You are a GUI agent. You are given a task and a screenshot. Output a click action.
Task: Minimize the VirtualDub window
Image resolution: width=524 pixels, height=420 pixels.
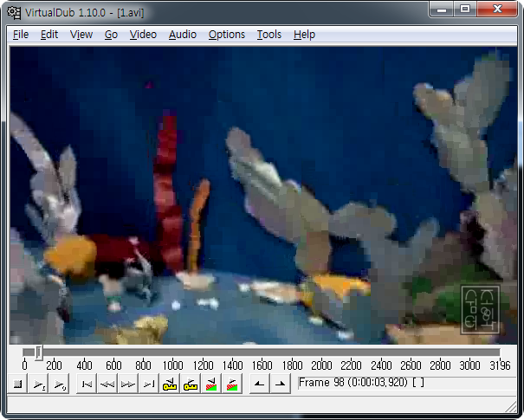pyautogui.click(x=442, y=9)
